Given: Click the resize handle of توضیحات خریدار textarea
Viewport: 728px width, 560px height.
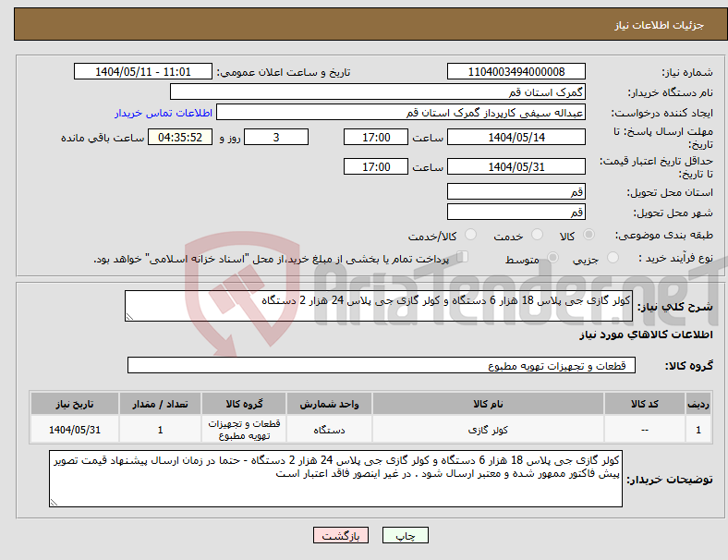Looking at the screenshot, I should click(54, 503).
